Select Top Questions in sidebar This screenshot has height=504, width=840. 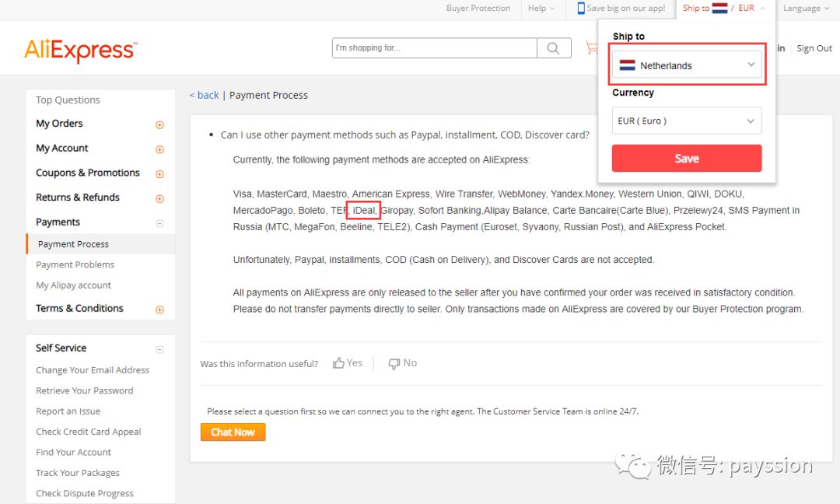pos(68,100)
